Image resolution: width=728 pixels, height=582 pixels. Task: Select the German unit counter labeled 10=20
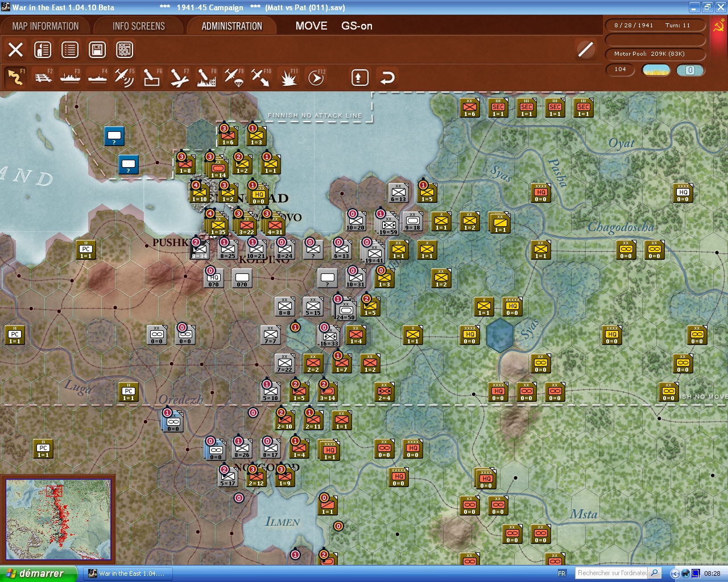(356, 221)
